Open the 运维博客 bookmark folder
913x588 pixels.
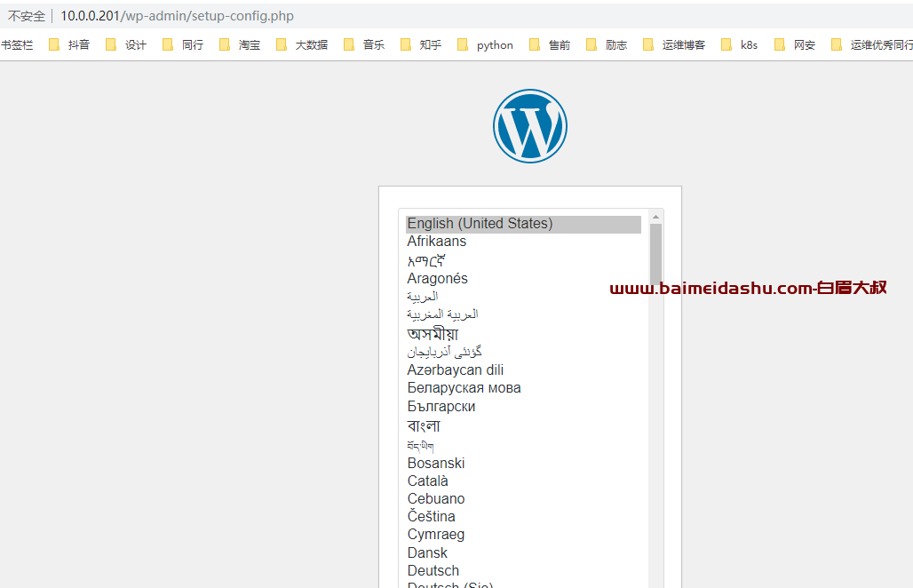[x=674, y=44]
